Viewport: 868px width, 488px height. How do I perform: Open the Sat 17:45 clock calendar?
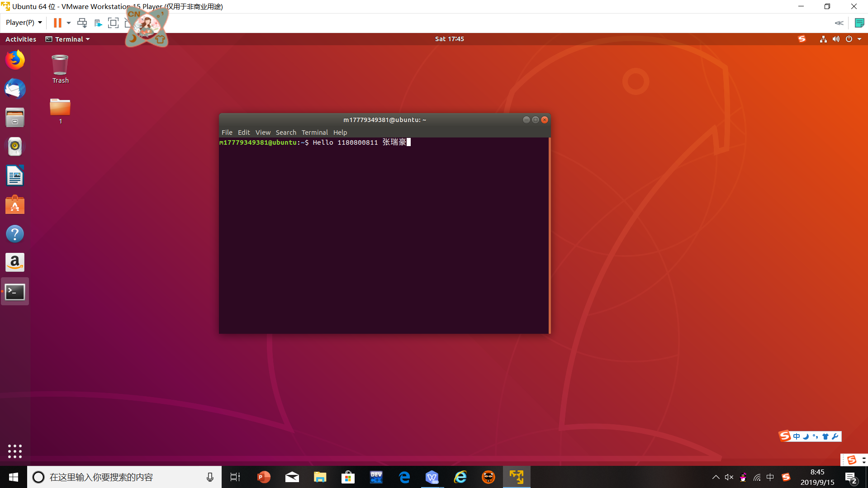coord(450,39)
